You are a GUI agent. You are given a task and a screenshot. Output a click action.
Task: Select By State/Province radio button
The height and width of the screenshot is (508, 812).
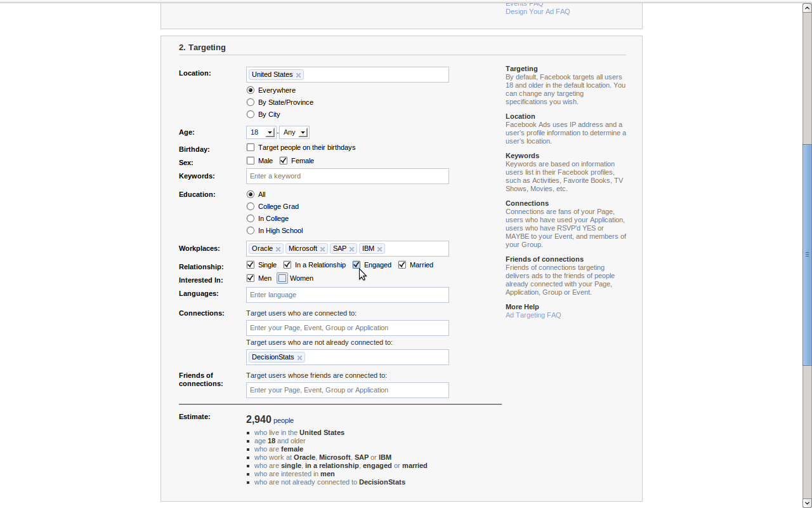[x=251, y=102]
